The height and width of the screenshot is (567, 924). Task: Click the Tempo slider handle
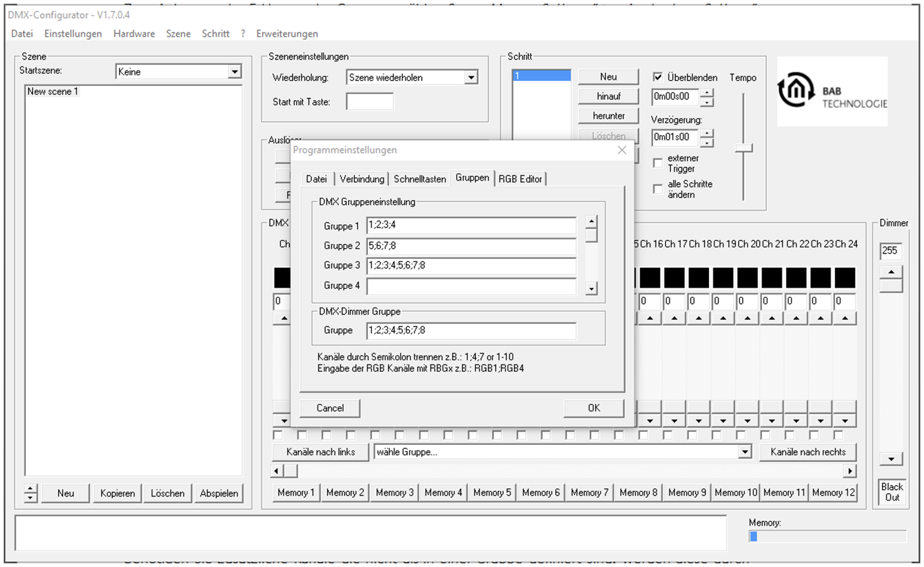[743, 148]
